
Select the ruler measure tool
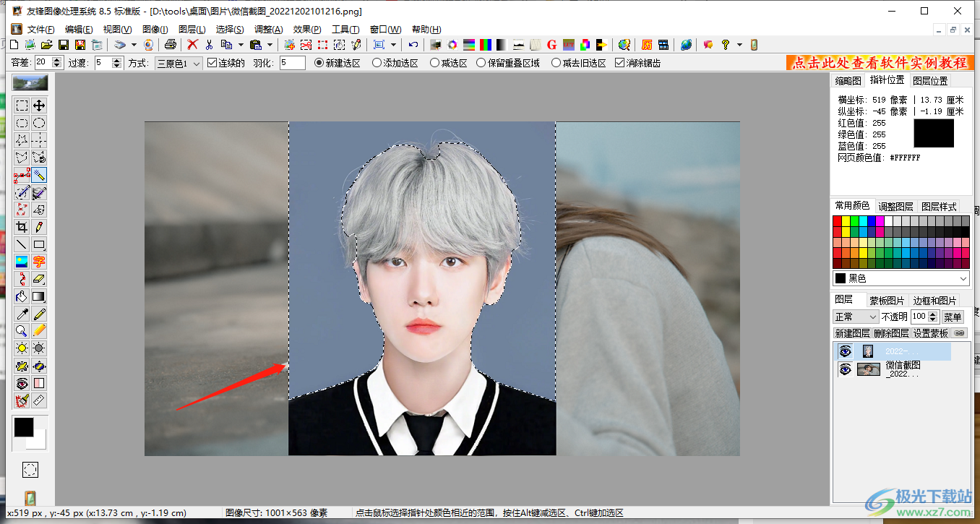pos(39,400)
